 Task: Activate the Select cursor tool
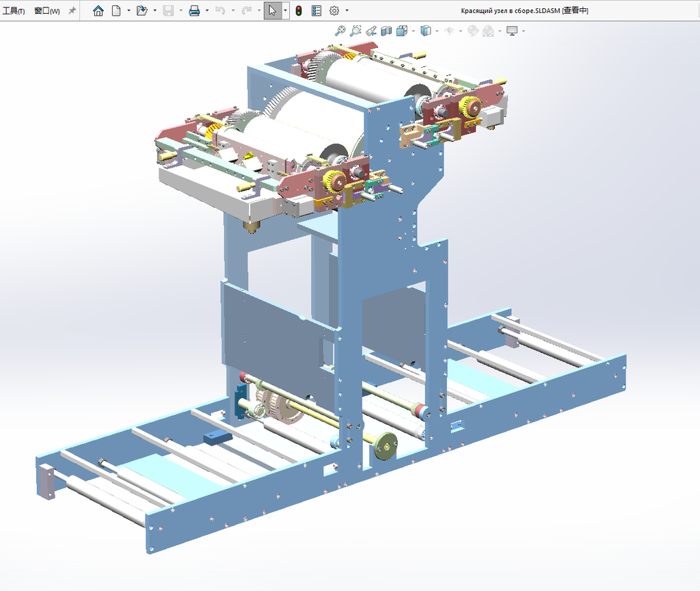(273, 11)
